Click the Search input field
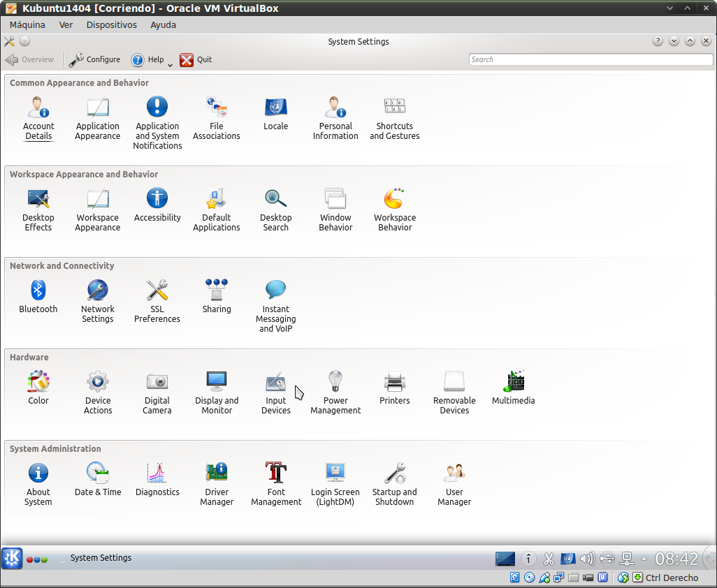Image resolution: width=717 pixels, height=588 pixels. pos(591,59)
